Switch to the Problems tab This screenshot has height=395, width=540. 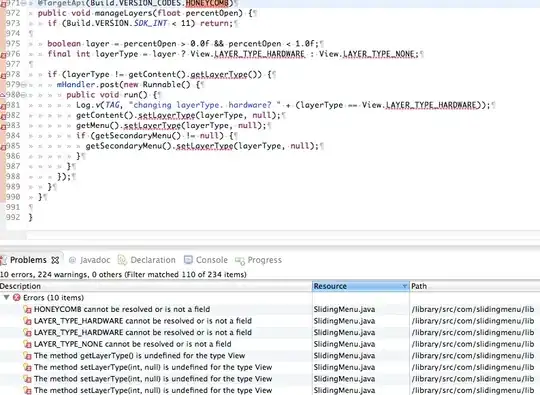coord(28,260)
